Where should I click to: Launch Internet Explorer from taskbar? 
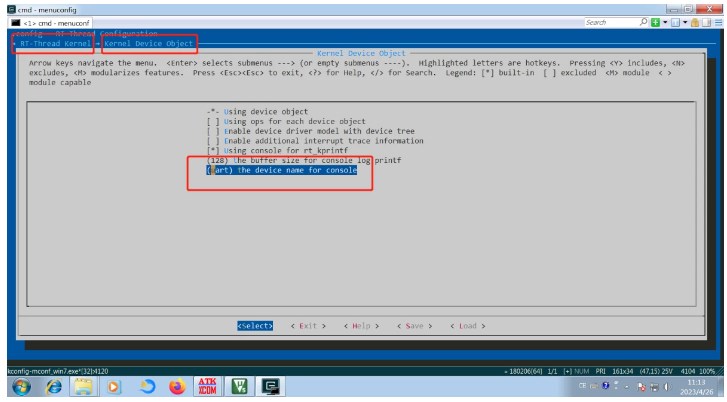point(54,387)
